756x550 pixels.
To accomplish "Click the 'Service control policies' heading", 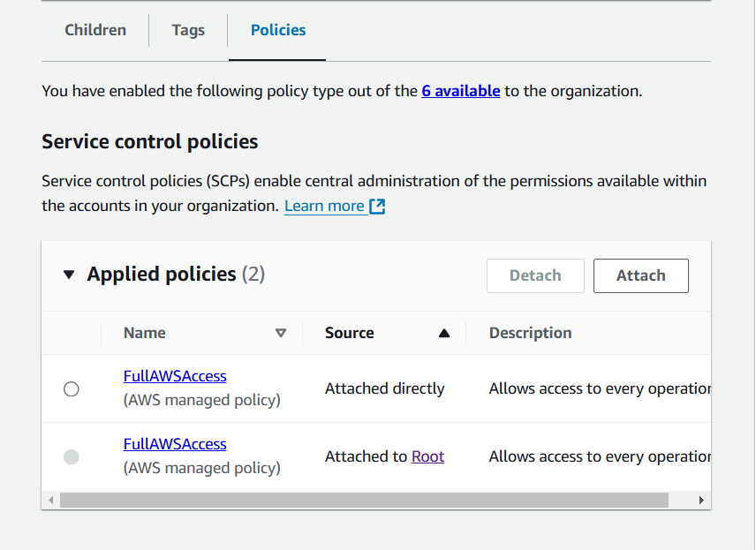I will point(149,142).
